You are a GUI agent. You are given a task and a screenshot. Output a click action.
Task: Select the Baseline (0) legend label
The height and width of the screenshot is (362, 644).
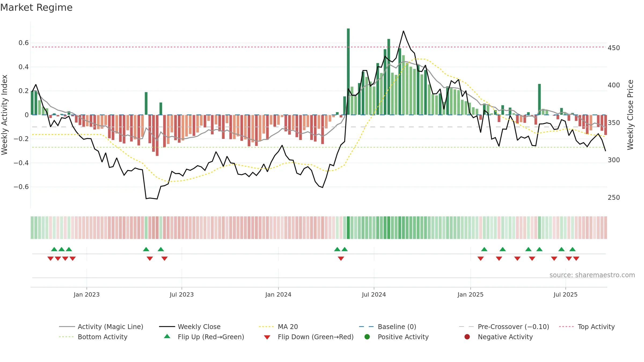[397, 327]
